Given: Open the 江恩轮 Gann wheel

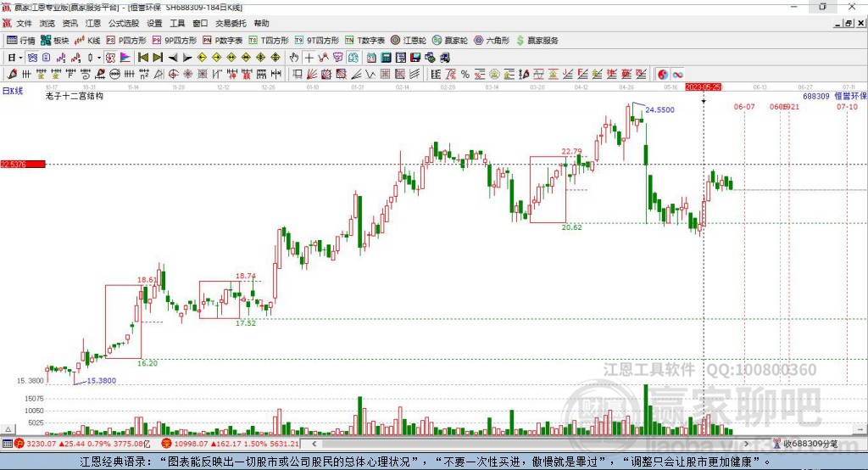Looking at the screenshot, I should tap(409, 41).
